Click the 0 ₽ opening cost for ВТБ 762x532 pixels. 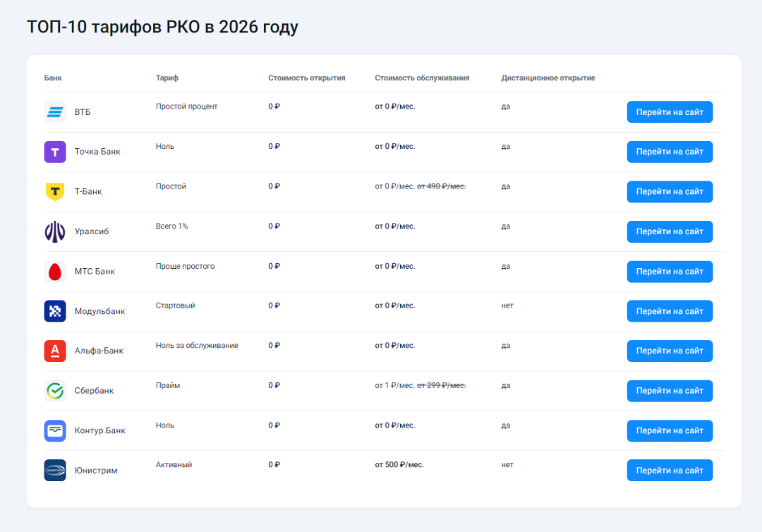(x=274, y=107)
